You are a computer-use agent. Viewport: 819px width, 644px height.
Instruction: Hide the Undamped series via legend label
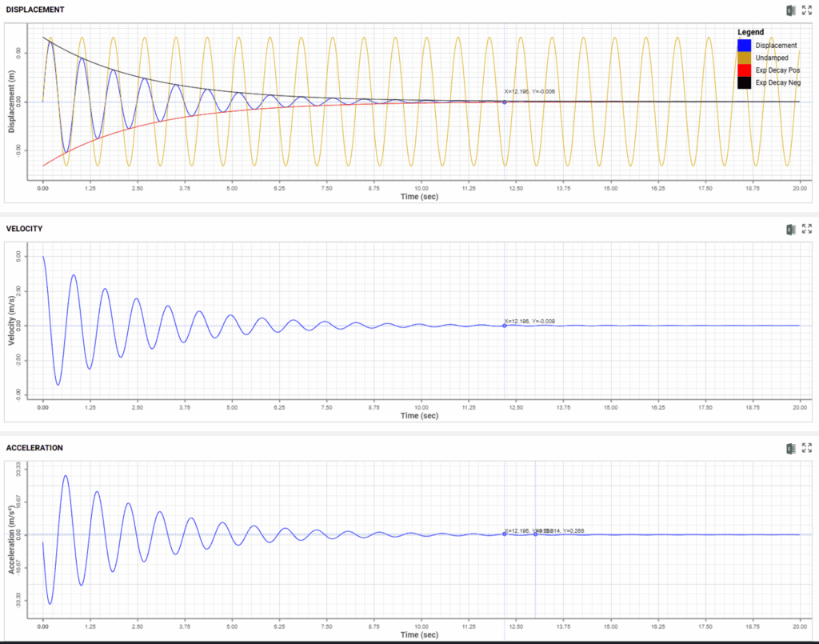771,58
